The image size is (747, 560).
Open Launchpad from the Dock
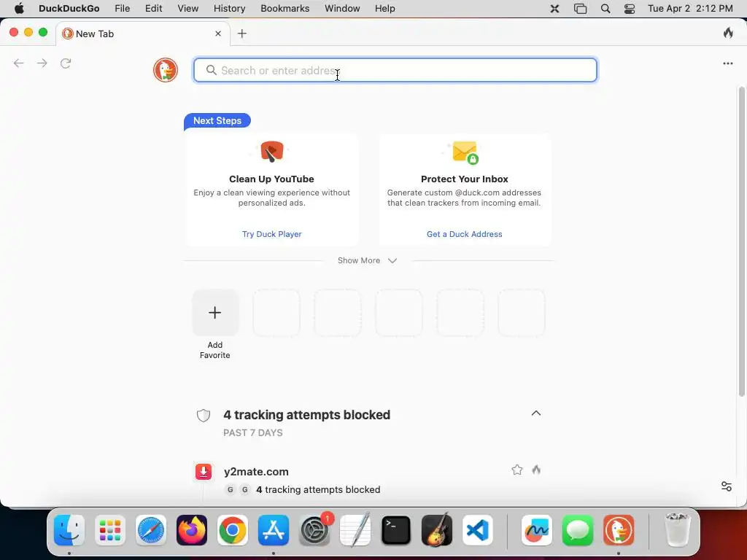pos(110,530)
